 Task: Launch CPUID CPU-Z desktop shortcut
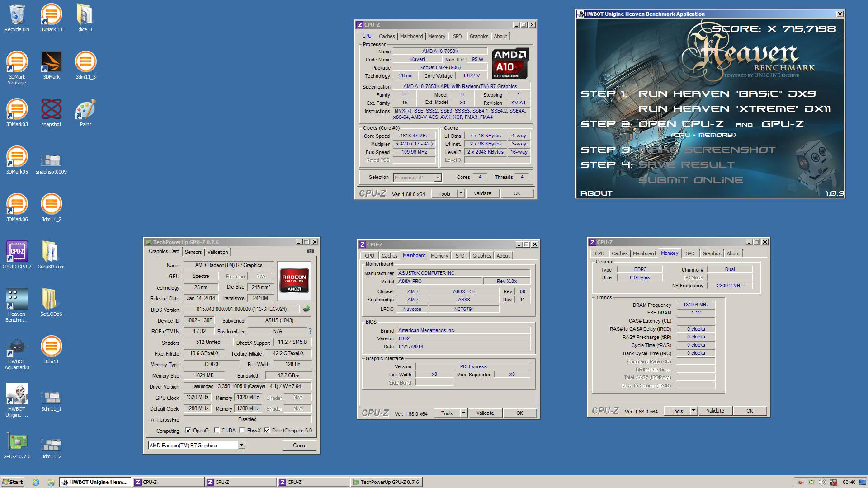pos(17,255)
